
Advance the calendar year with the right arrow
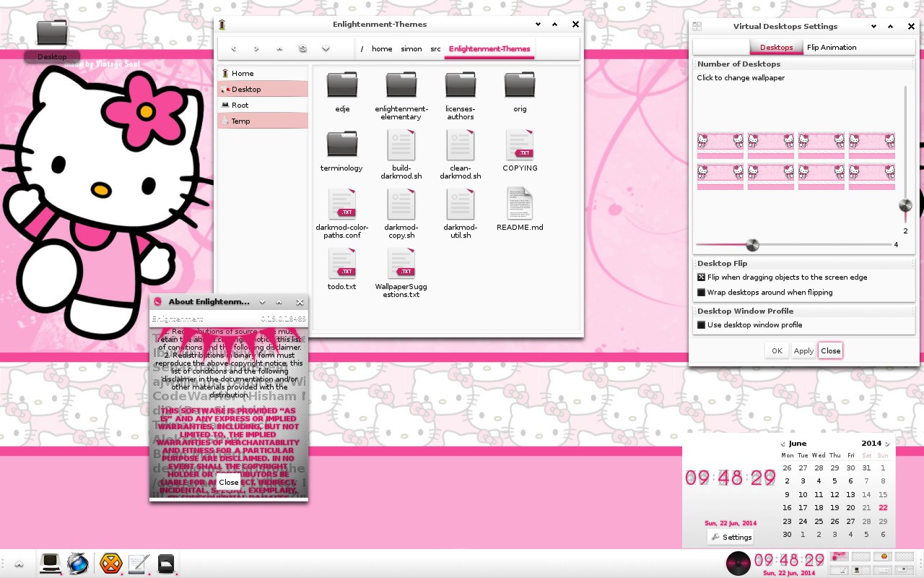tap(887, 444)
